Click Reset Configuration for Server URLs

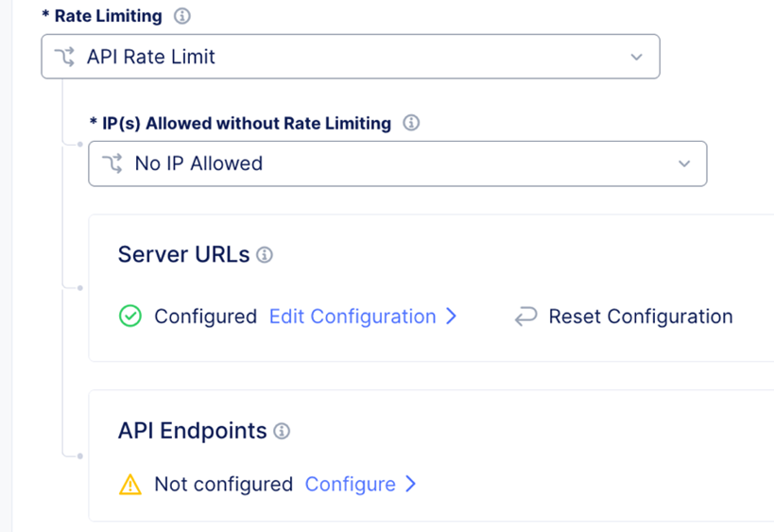point(640,317)
